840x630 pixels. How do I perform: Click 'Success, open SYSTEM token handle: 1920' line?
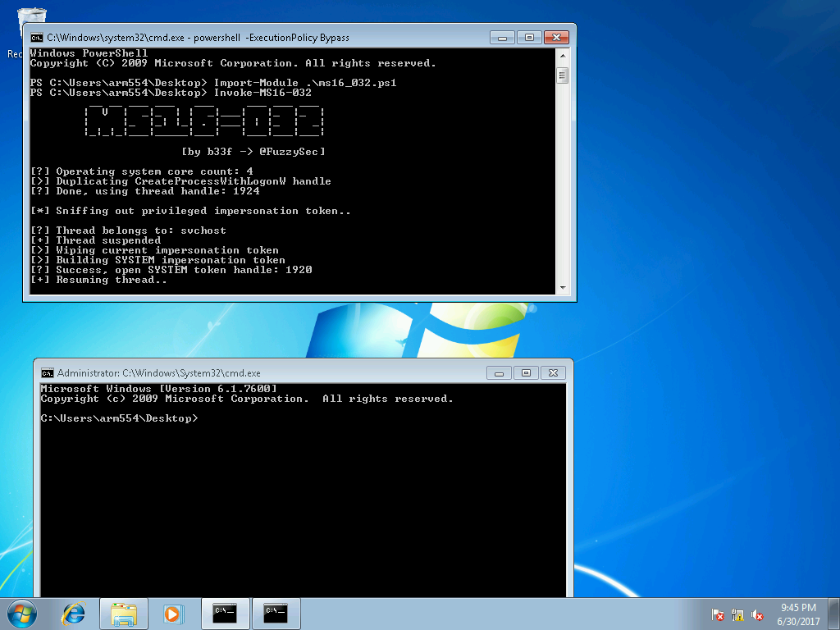point(171,270)
